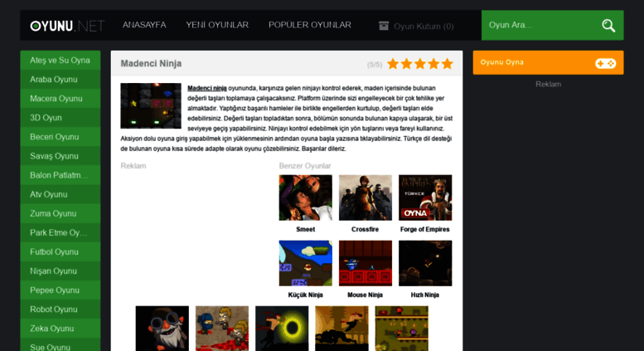The width and height of the screenshot is (644, 351).
Task: Click the magnifying glass search icon
Action: [608, 26]
